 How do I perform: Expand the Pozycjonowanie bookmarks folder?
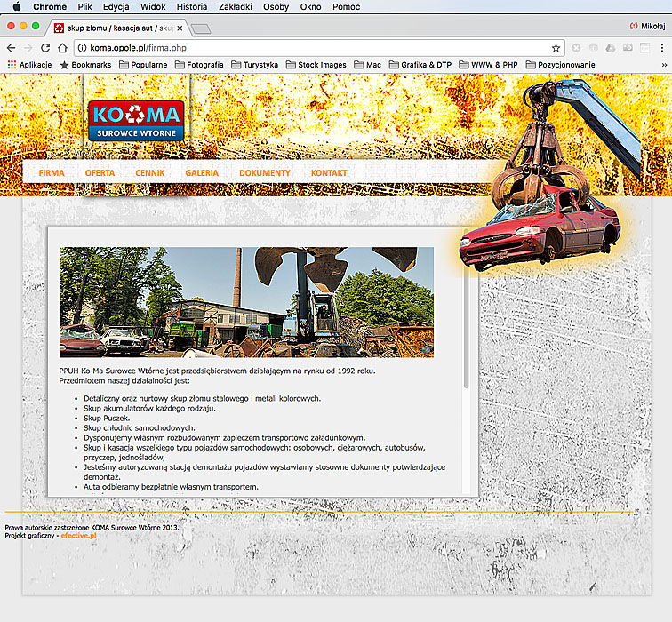point(560,65)
